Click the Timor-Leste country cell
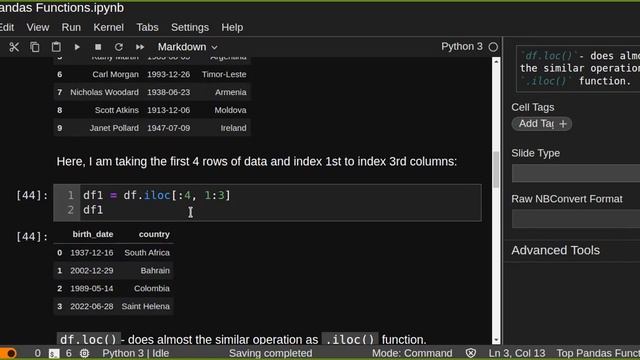The width and height of the screenshot is (640, 360). (224, 74)
